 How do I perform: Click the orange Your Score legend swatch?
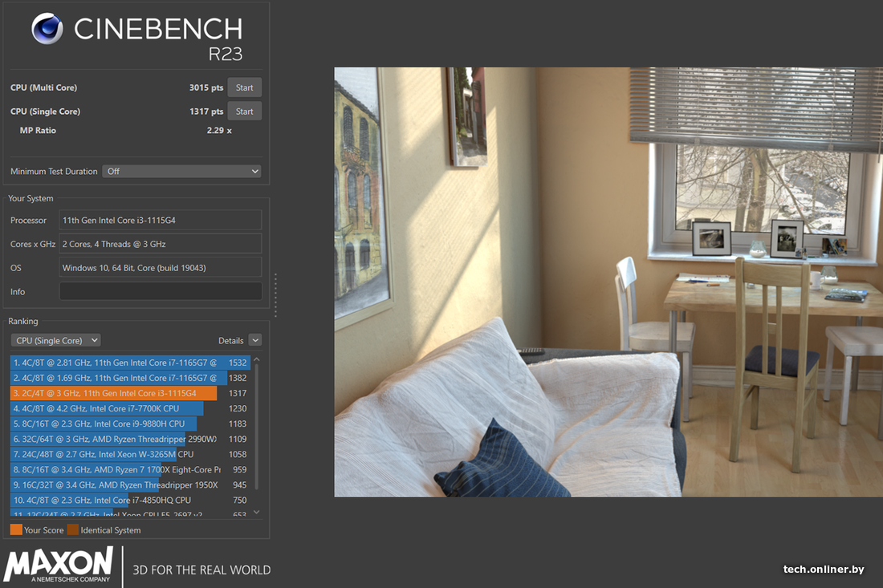tap(16, 529)
